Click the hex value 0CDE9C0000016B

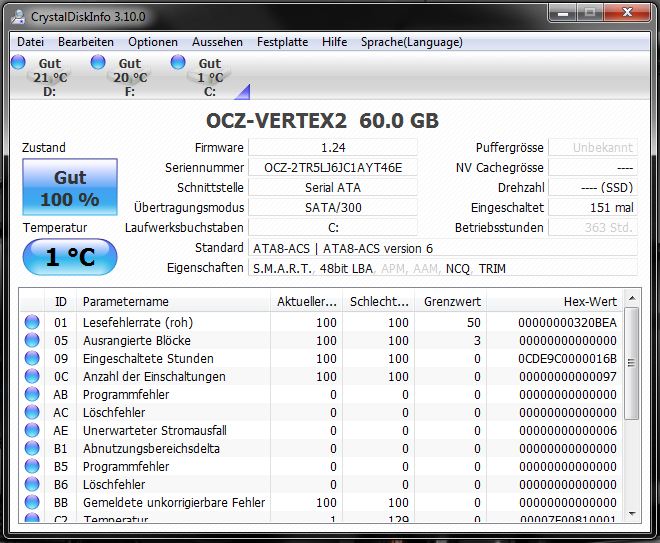coord(567,359)
